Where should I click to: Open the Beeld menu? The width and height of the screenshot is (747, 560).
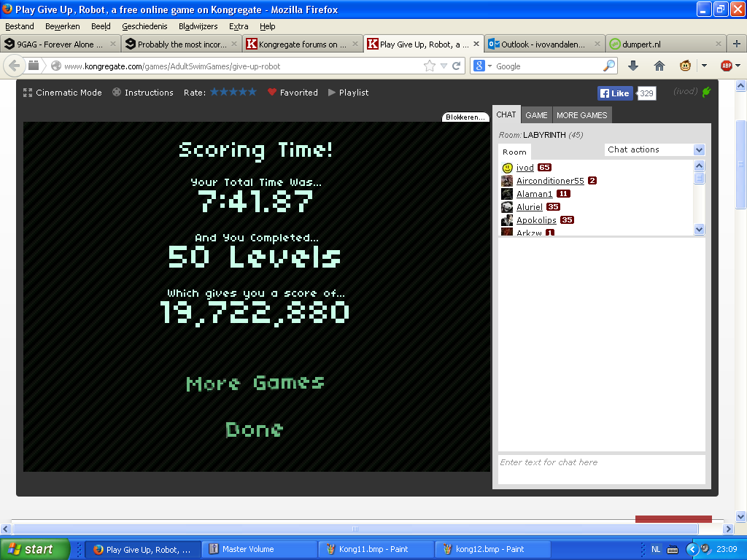click(101, 26)
